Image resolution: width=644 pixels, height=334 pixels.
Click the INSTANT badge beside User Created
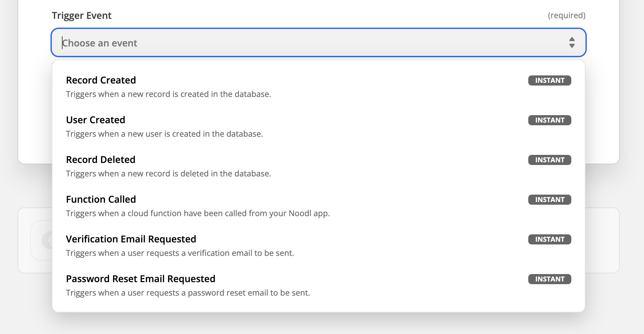click(x=549, y=120)
